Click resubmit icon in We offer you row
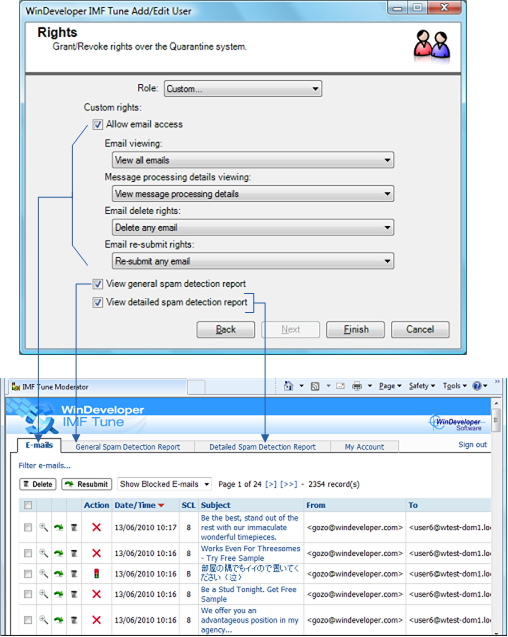The image size is (508, 637). [59, 620]
